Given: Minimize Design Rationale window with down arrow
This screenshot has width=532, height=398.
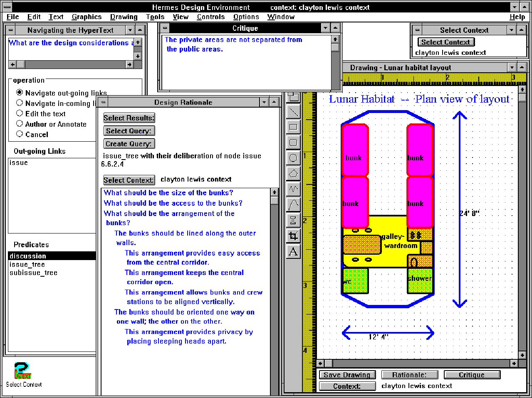Looking at the screenshot, I should (x=264, y=102).
